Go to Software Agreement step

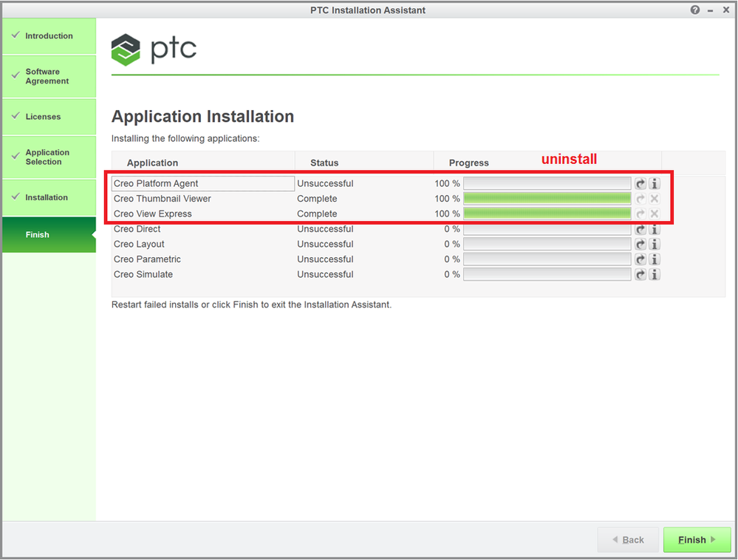[x=49, y=76]
